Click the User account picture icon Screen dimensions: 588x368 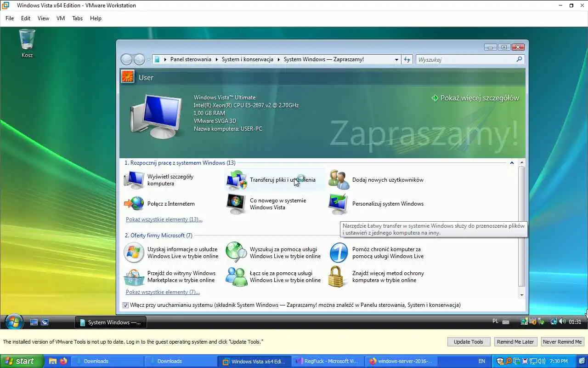(x=128, y=77)
